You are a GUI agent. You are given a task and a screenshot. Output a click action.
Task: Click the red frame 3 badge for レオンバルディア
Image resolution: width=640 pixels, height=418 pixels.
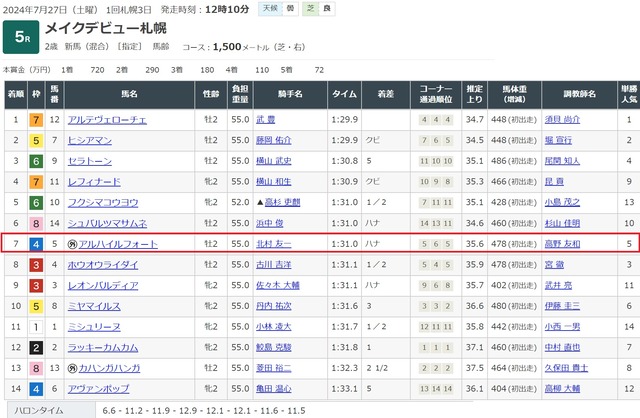[36, 285]
